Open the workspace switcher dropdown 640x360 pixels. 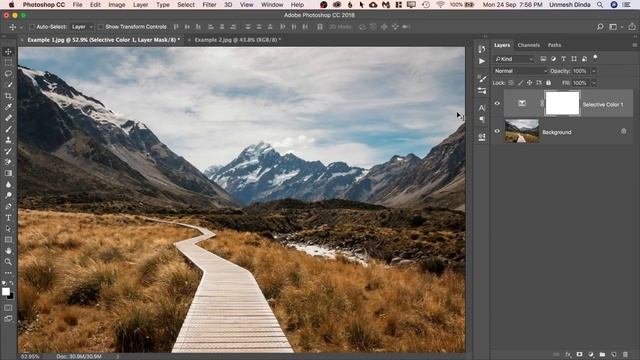(x=615, y=27)
